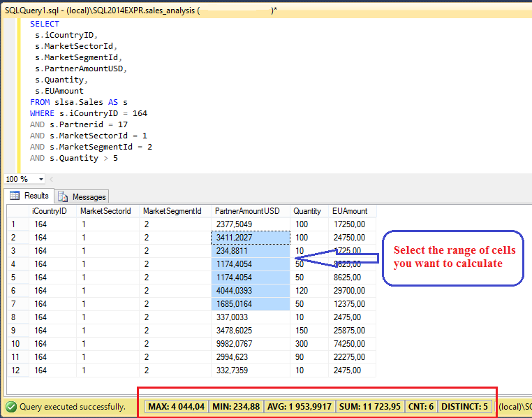The width and height of the screenshot is (532, 418).
Task: Select Quantity cell with value 120
Action: pos(309,290)
